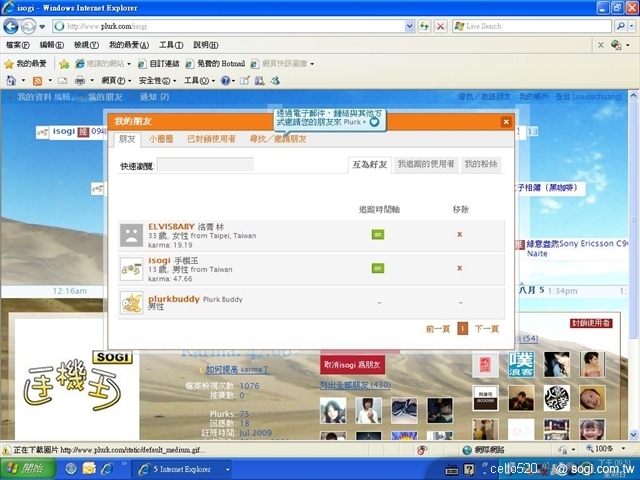Image resolution: width=640 pixels, height=480 pixels.
Task: Open the blue question mark help icon
Action: (x=225, y=81)
